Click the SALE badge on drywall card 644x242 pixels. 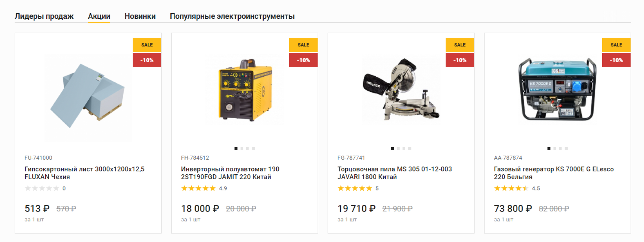click(147, 45)
